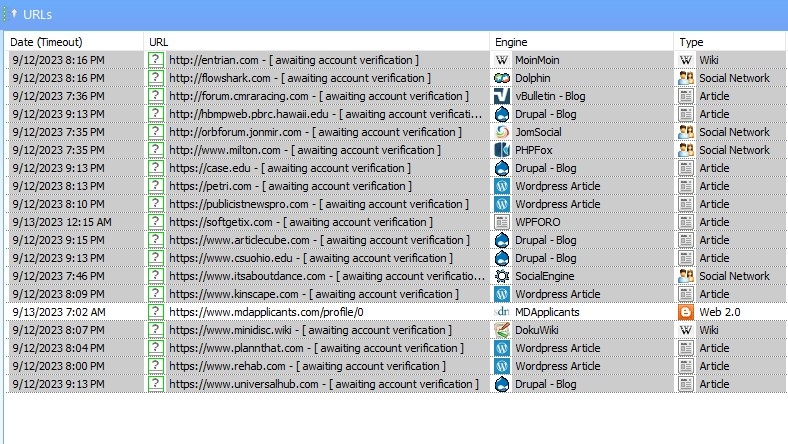Click the MDApplicants engine icon
Image resolution: width=788 pixels, height=444 pixels.
pyautogui.click(x=502, y=312)
